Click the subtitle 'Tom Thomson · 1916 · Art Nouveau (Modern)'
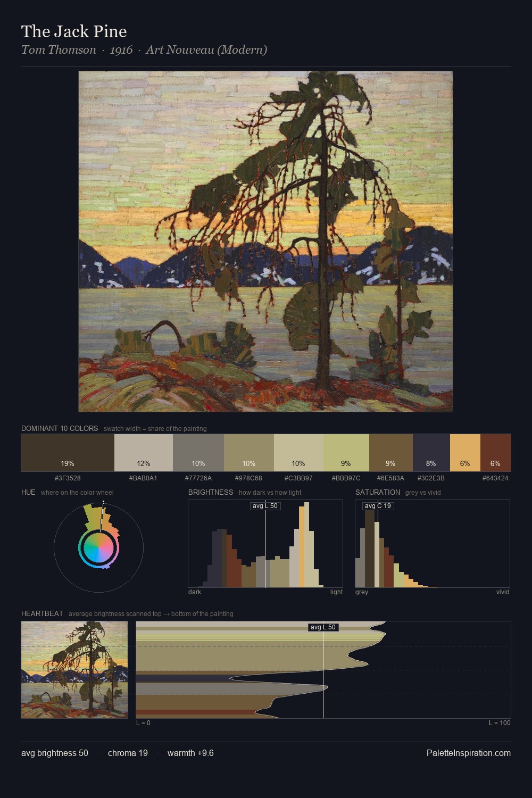532x798 pixels. pyautogui.click(x=144, y=50)
